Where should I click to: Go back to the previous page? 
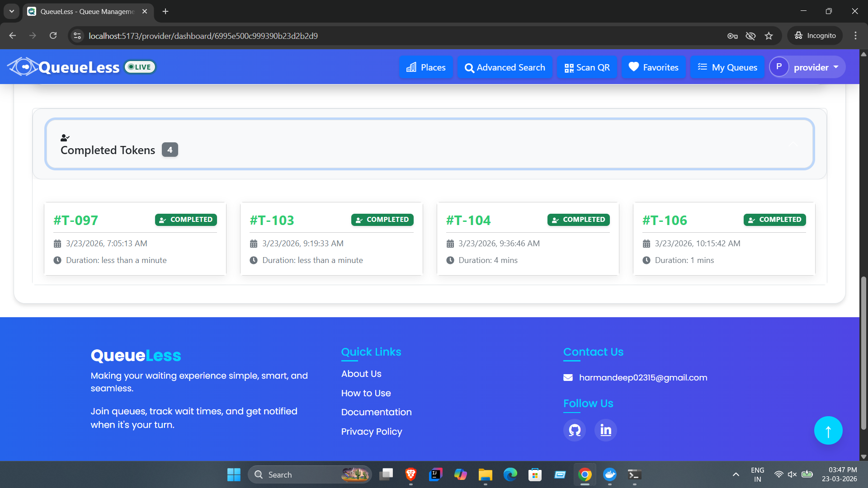pos(13,36)
